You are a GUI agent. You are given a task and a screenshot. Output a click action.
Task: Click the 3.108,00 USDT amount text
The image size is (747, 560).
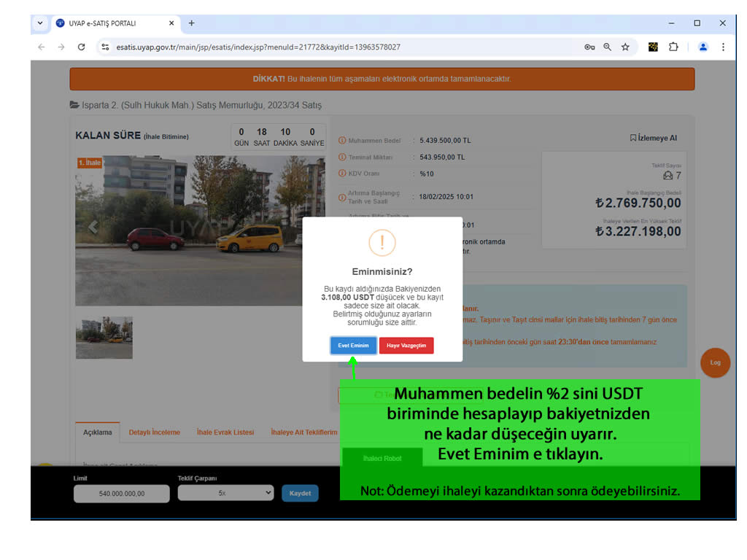coord(348,297)
